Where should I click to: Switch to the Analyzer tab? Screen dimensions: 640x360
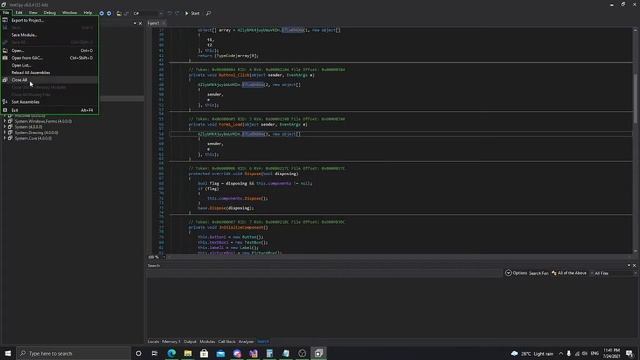pyautogui.click(x=246, y=342)
